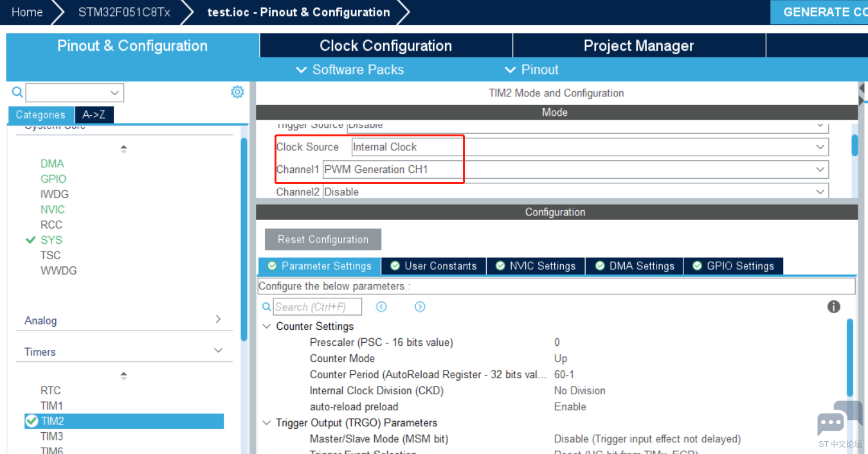The height and width of the screenshot is (454, 868).
Task: Select GPIO in System Core list
Action: [x=53, y=179]
